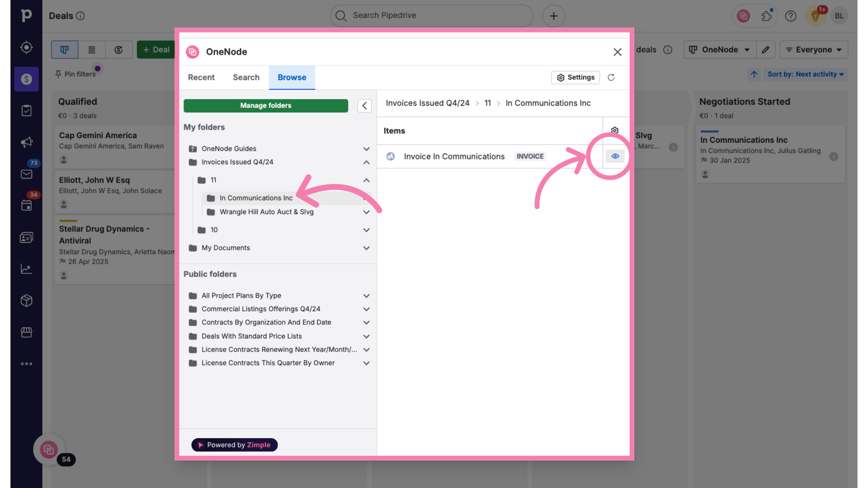Open the Activities calendar icon with 34 badge
This screenshot has width=868, height=488.
click(x=26, y=206)
